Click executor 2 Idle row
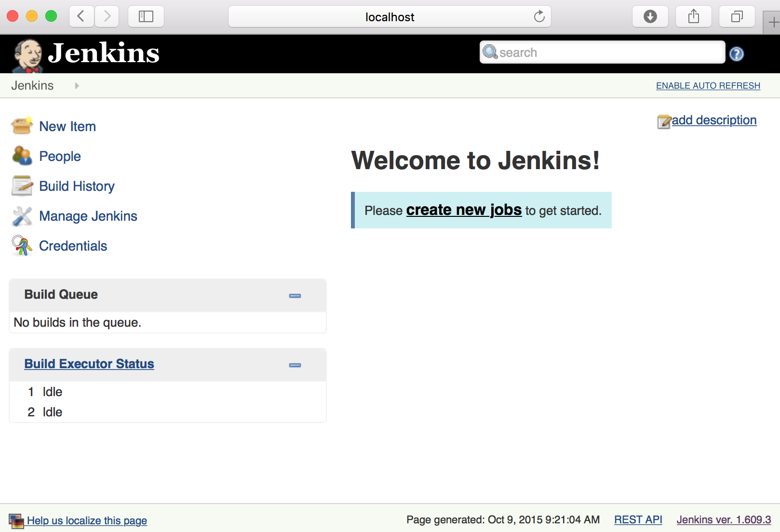Image resolution: width=780 pixels, height=532 pixels. click(167, 412)
